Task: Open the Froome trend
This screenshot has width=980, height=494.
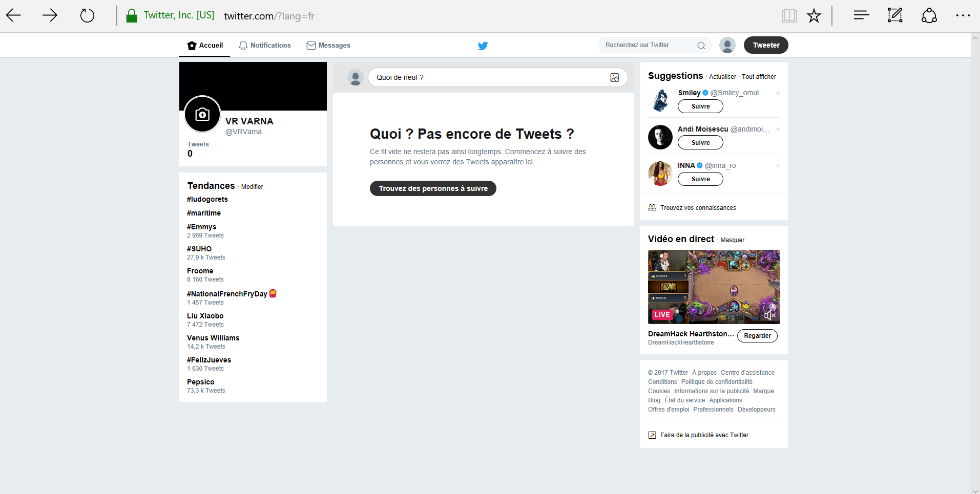Action: pos(200,271)
